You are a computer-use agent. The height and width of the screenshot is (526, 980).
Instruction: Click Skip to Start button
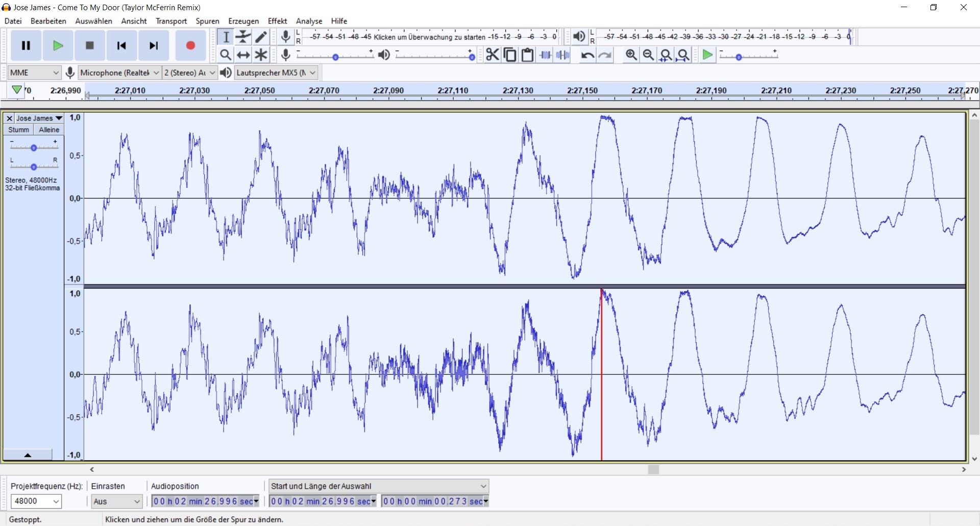(x=121, y=45)
